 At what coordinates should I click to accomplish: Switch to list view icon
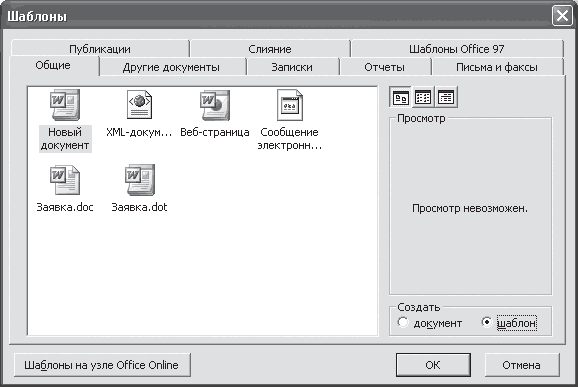(423, 97)
